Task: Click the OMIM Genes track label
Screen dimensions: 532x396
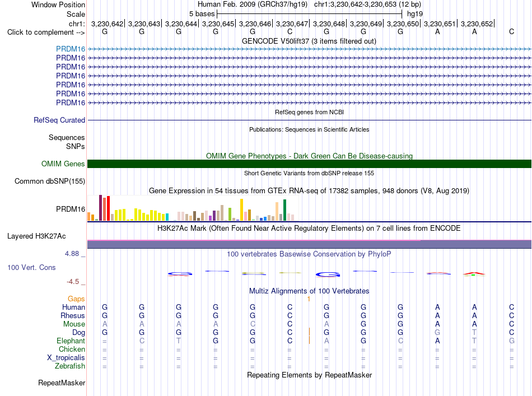Action: point(63,164)
